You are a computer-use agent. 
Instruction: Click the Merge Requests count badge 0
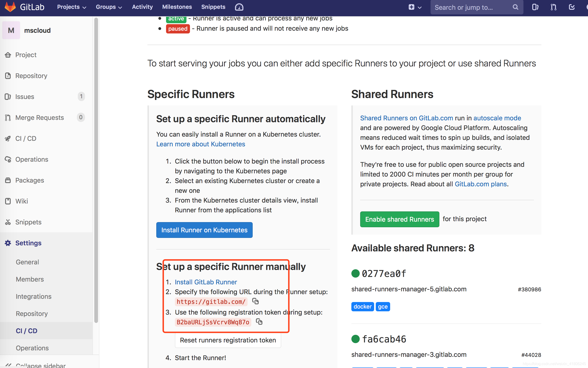(81, 117)
